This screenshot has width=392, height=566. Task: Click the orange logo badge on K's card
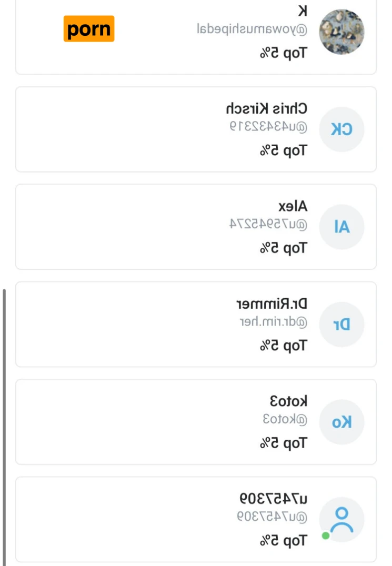[x=89, y=29]
